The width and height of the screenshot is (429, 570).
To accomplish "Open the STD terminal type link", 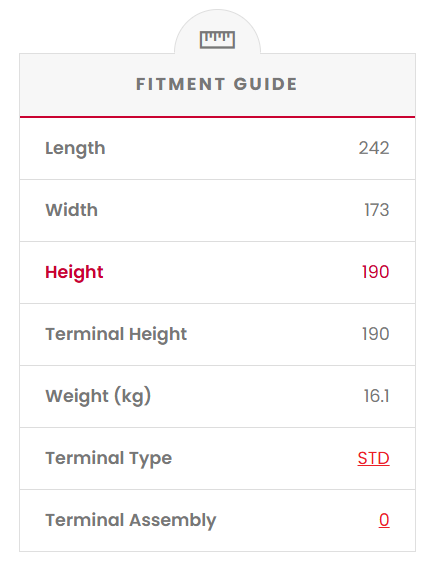I will click(373, 458).
